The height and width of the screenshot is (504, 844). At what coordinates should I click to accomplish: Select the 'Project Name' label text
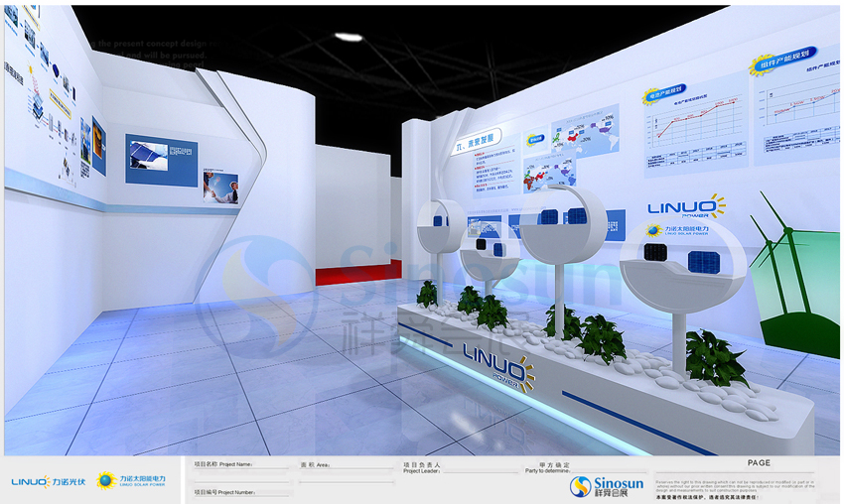point(235,464)
